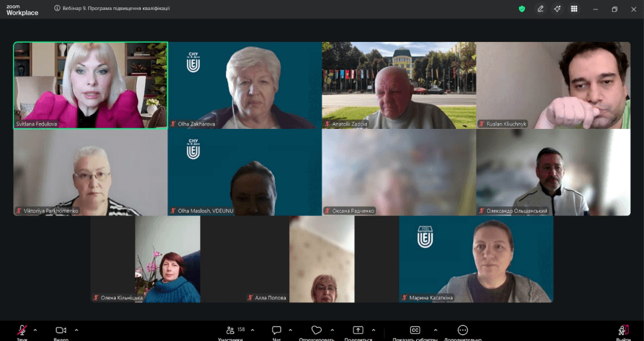The width and height of the screenshot is (644, 341).
Task: Open the view layout grid icon
Action: tap(574, 9)
